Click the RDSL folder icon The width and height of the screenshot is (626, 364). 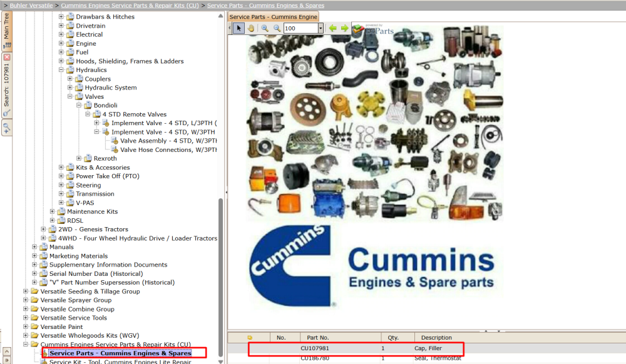click(61, 220)
